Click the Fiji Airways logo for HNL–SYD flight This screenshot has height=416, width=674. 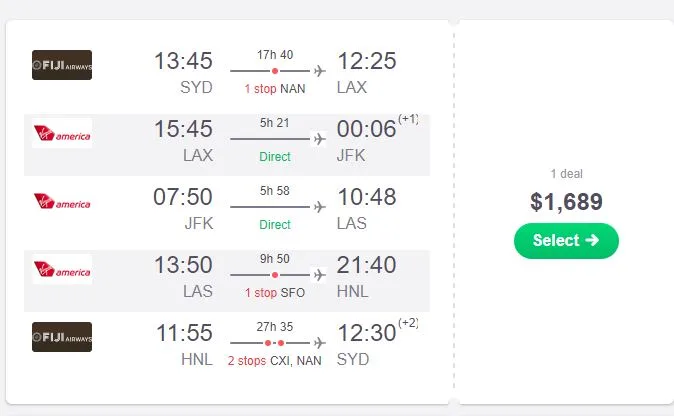[62, 337]
